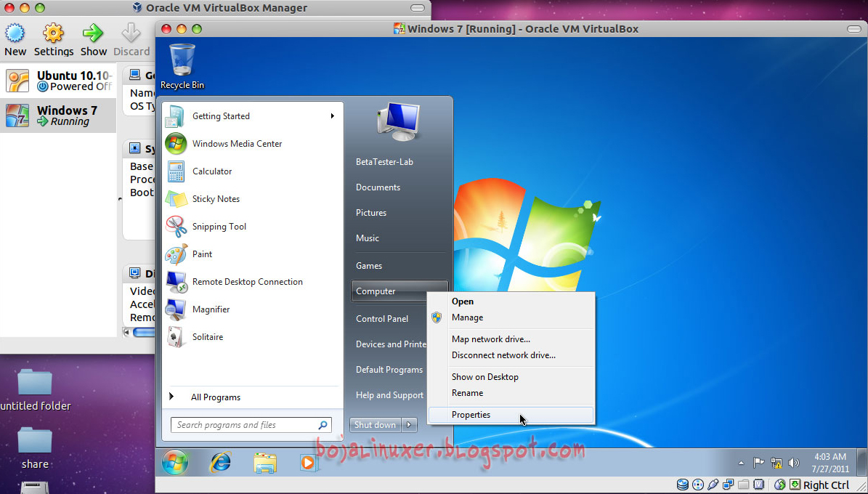Open Settings in VirtualBox Manager toolbar
Viewport: 868px width, 494px height.
[54, 40]
